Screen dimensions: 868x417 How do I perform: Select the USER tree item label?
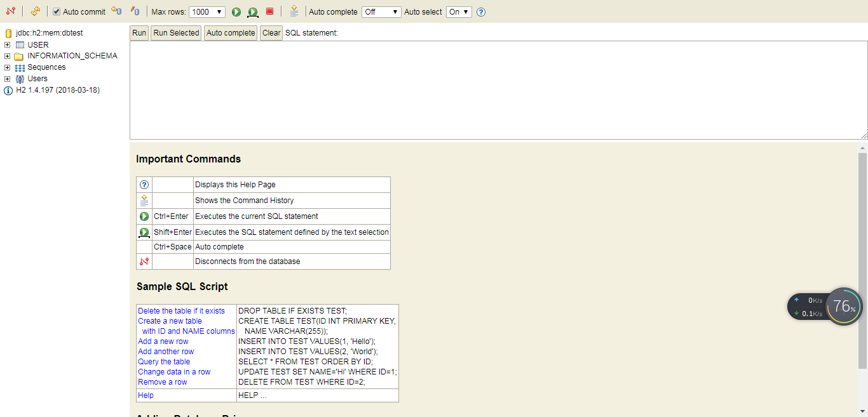(x=38, y=45)
